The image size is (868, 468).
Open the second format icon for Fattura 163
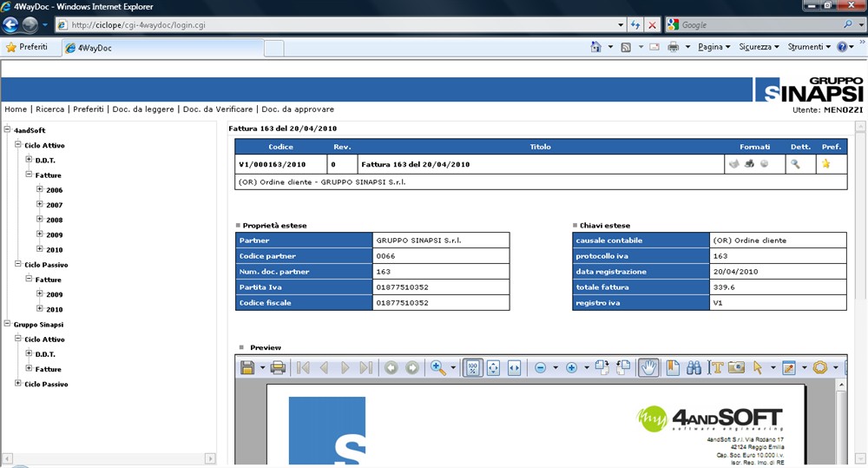pyautogui.click(x=750, y=164)
